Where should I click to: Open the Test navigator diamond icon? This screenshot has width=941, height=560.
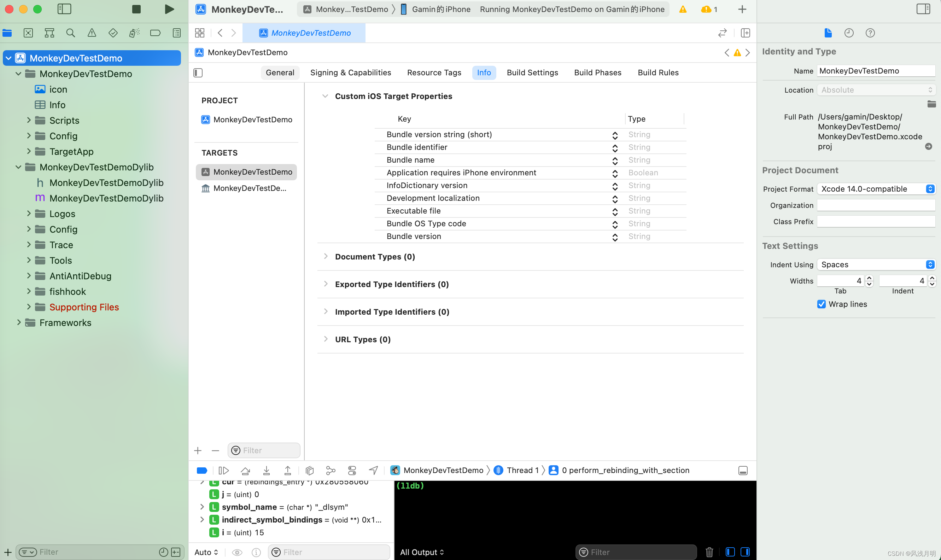113,33
